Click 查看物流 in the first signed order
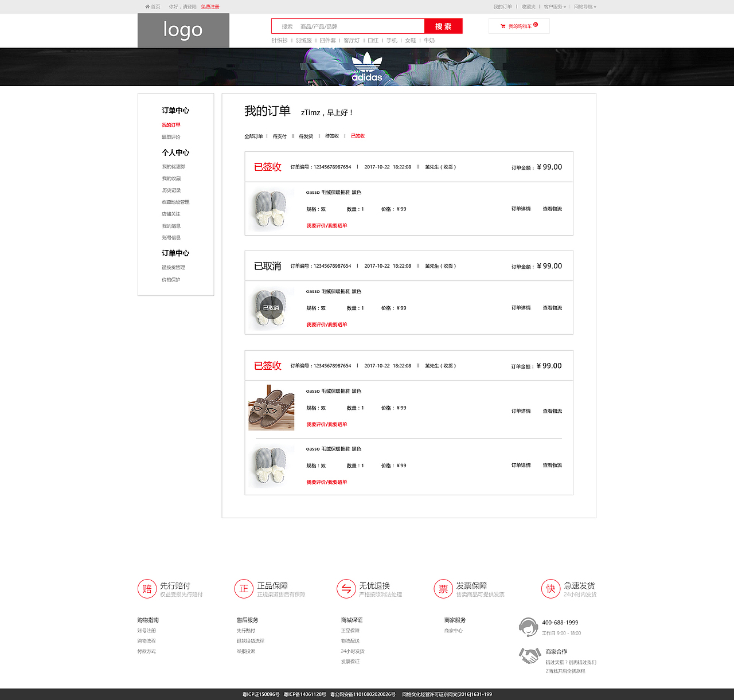 [x=552, y=209]
